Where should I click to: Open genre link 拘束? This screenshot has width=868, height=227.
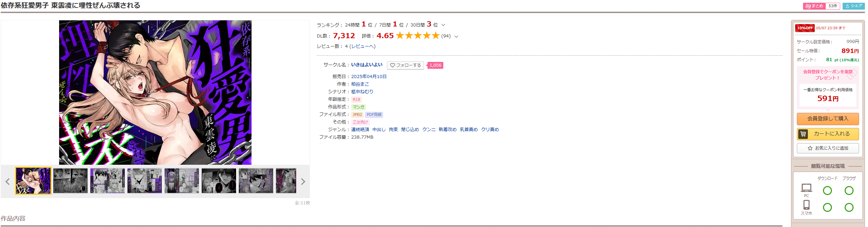click(x=393, y=130)
